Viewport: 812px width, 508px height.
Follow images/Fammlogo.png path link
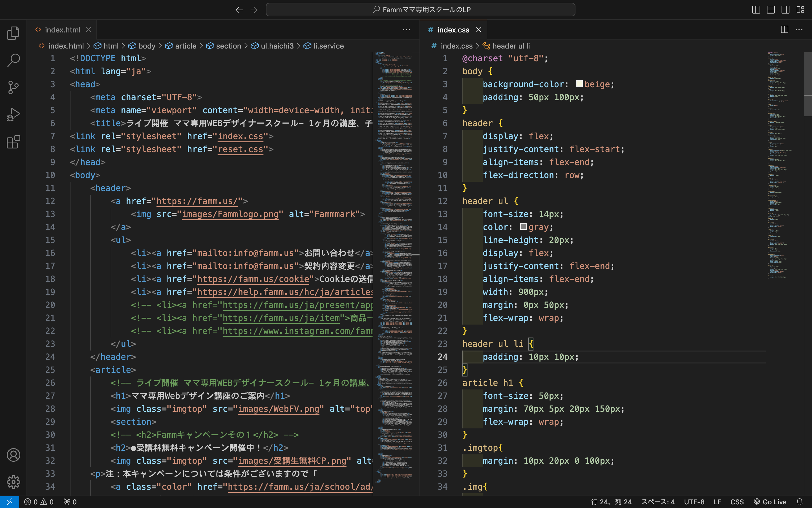[x=230, y=214]
